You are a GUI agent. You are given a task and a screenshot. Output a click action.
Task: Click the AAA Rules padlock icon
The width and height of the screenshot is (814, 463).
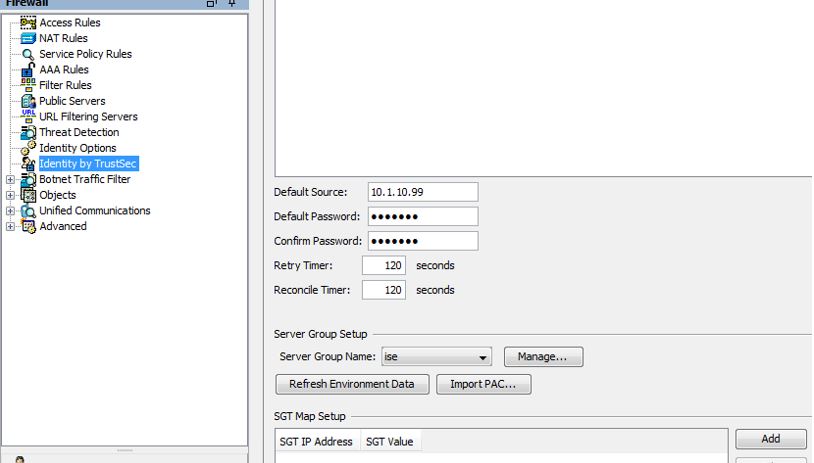click(28, 70)
